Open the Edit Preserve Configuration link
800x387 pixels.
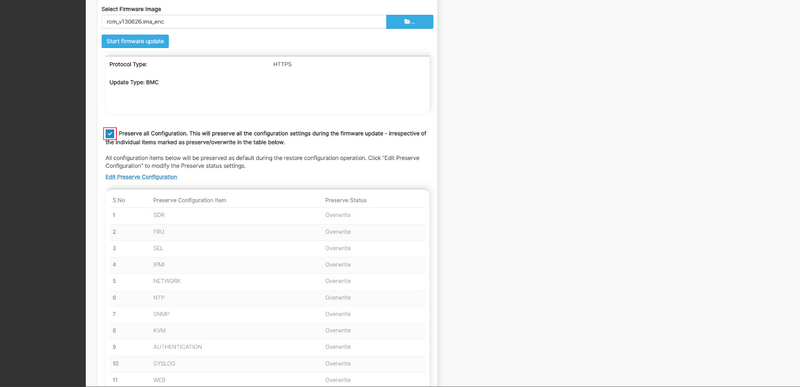tap(141, 177)
